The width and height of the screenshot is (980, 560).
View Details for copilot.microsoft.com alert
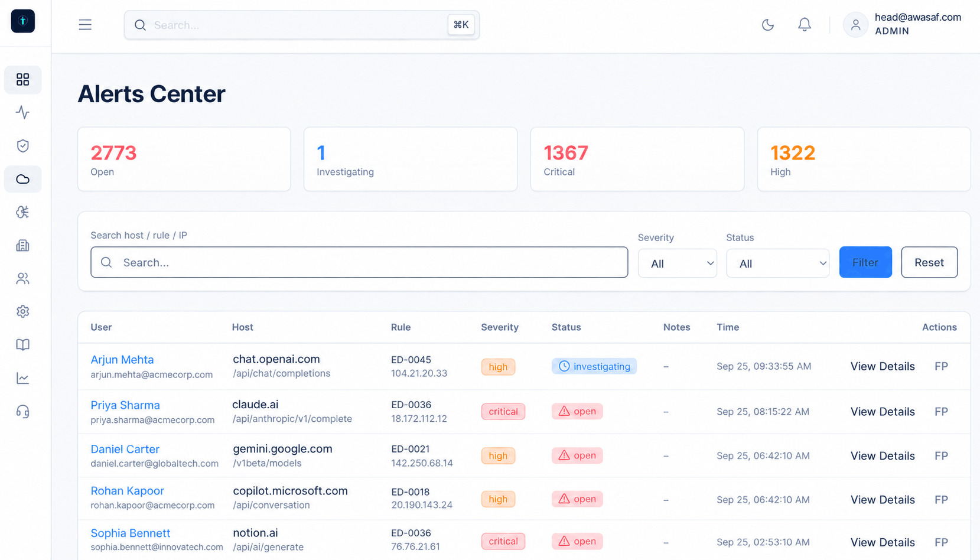coord(883,500)
